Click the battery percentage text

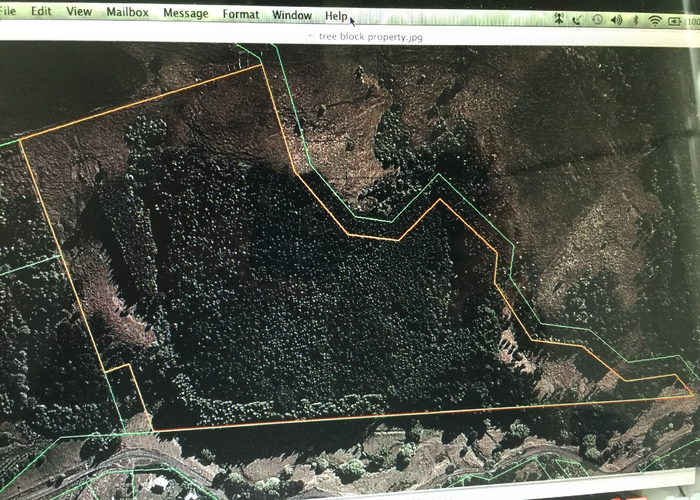(x=694, y=19)
